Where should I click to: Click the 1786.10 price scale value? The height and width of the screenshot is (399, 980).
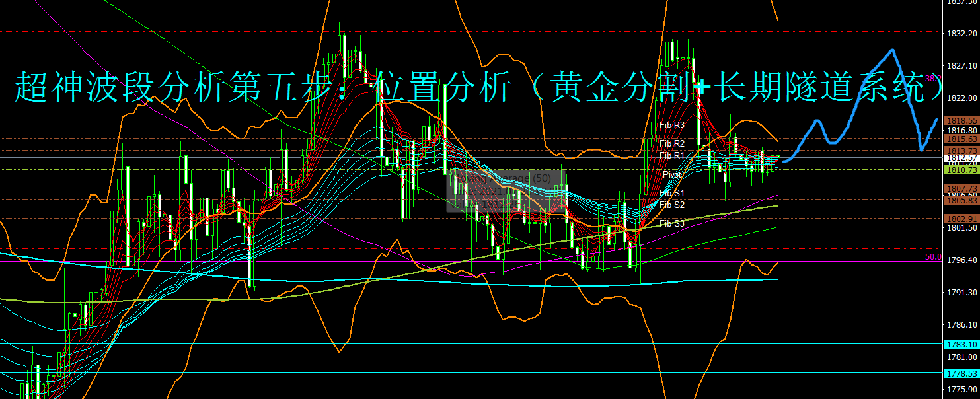click(x=962, y=325)
